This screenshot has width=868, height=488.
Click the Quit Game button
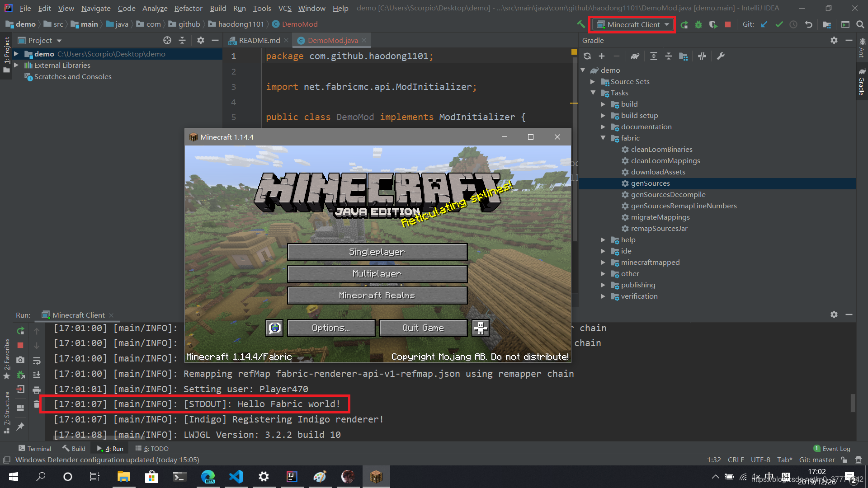tap(423, 328)
